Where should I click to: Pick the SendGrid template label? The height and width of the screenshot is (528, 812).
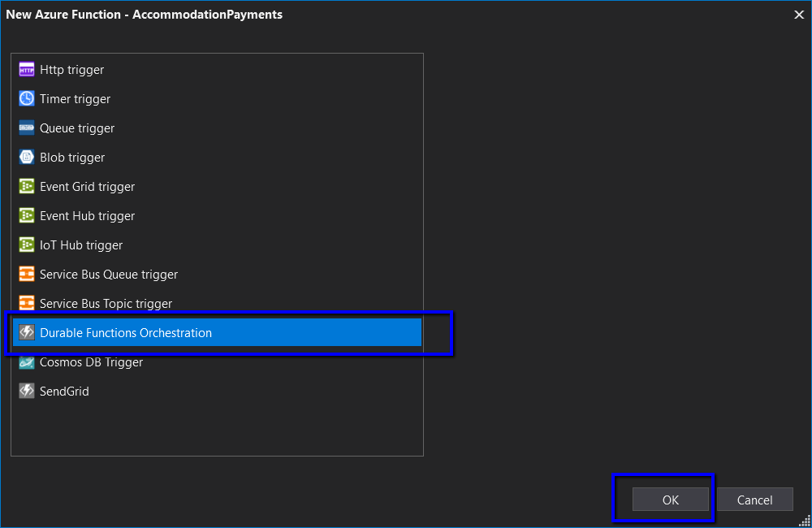coord(64,392)
